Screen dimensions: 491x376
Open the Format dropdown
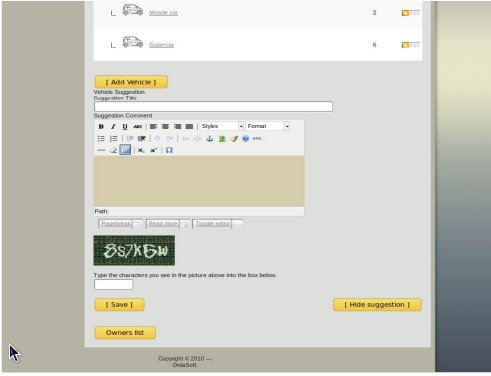click(x=268, y=126)
